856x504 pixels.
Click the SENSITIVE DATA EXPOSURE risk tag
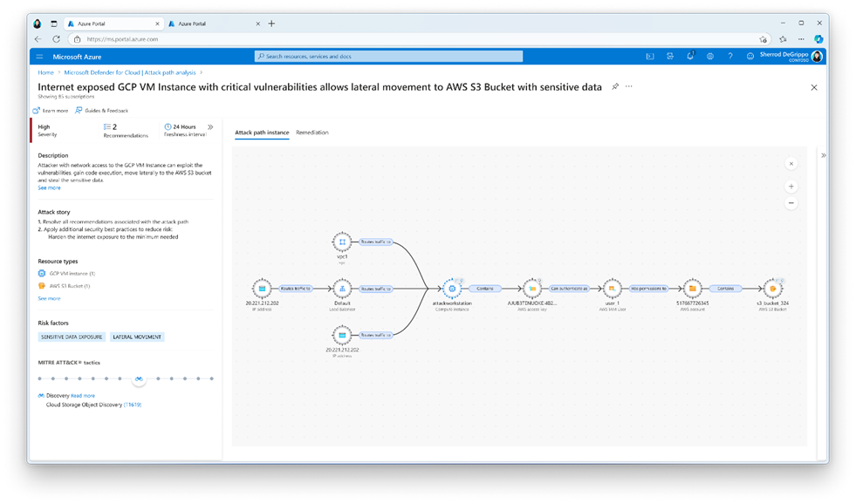72,337
